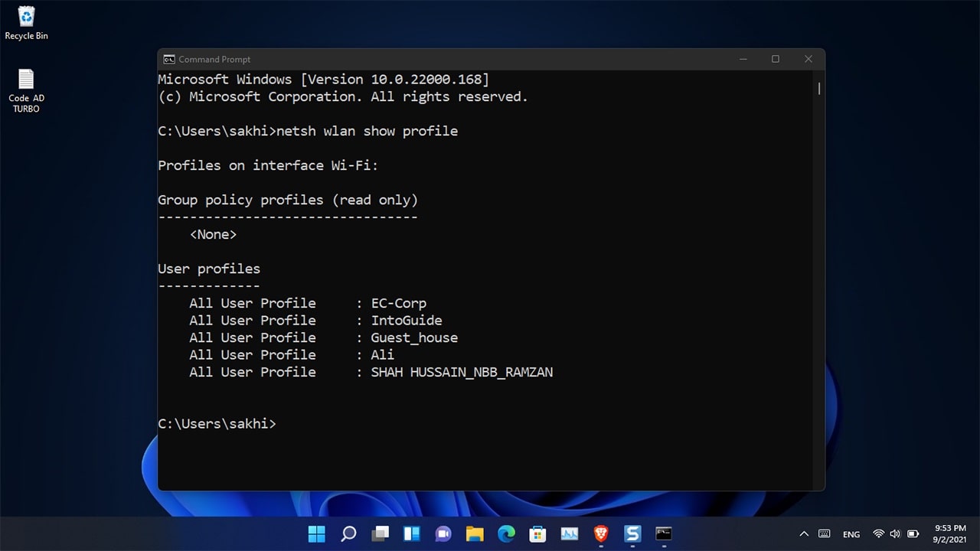The image size is (980, 551).
Task: Close the Command Prompt window
Action: tap(808, 59)
